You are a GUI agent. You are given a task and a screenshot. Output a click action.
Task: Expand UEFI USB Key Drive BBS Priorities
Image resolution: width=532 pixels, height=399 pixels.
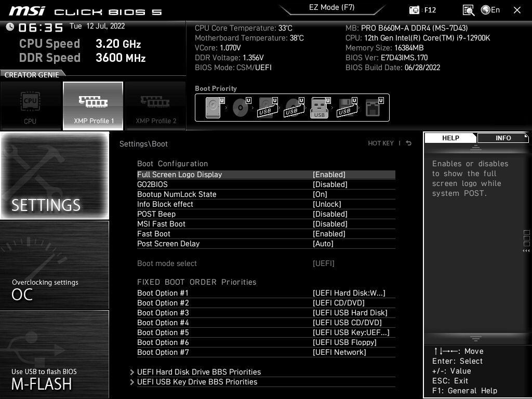click(197, 382)
